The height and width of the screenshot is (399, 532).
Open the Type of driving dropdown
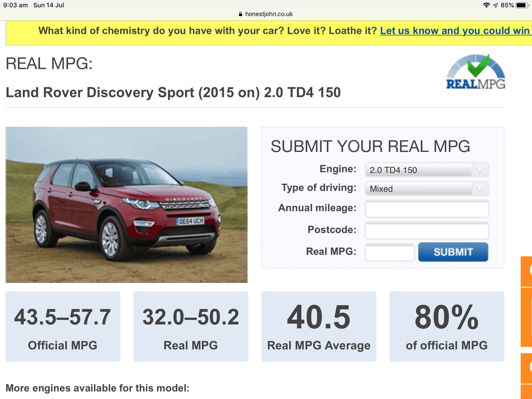point(427,189)
